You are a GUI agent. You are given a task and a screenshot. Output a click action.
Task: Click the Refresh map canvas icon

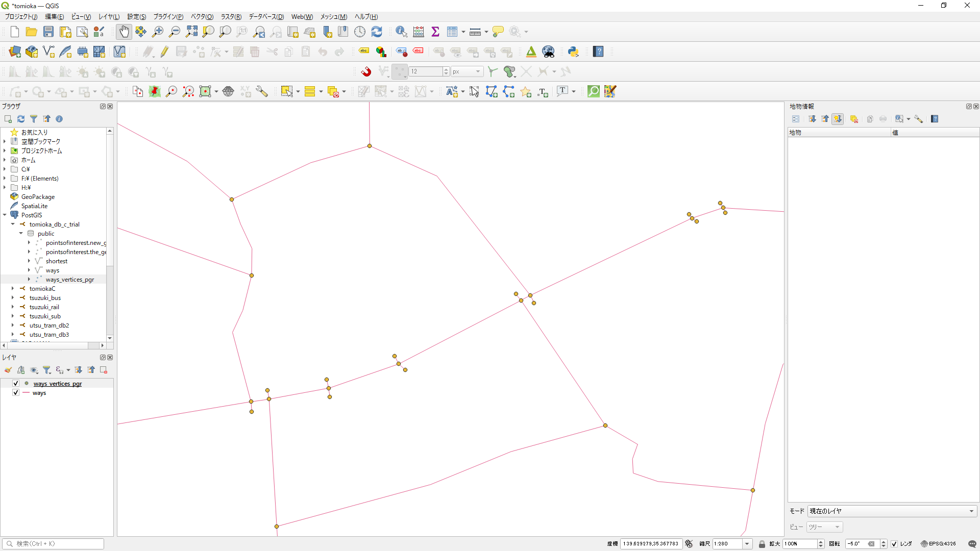click(377, 32)
